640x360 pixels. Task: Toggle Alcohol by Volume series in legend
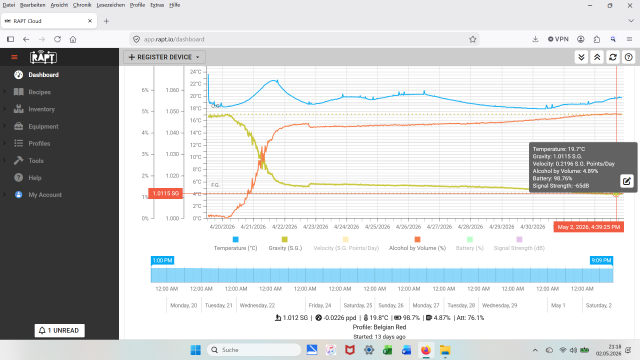[x=417, y=244]
